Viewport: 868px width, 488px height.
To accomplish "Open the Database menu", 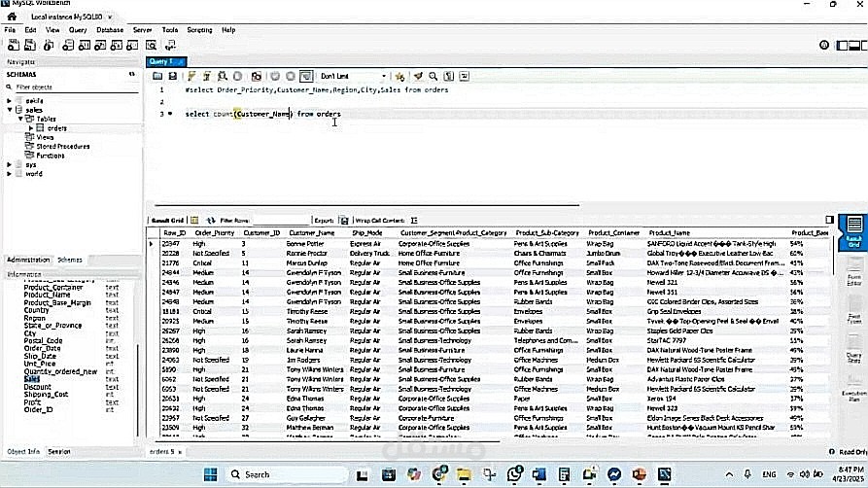I will click(x=110, y=30).
